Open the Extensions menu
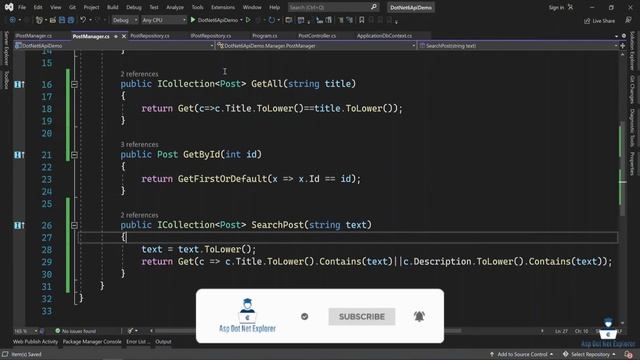 (223, 7)
